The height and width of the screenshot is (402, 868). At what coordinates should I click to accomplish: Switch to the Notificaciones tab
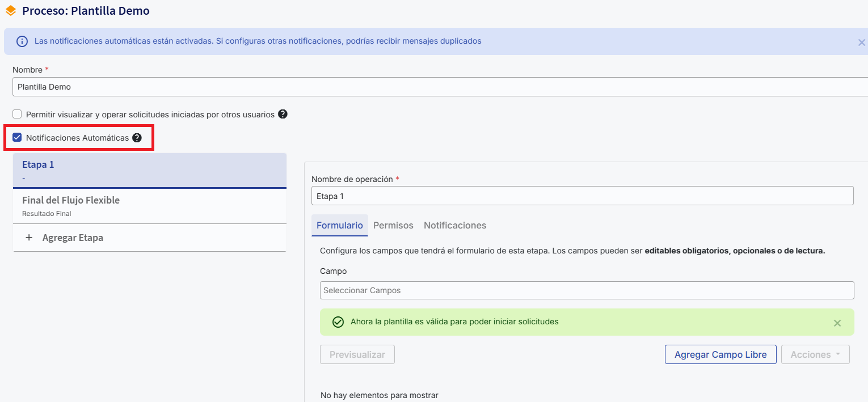coord(455,225)
